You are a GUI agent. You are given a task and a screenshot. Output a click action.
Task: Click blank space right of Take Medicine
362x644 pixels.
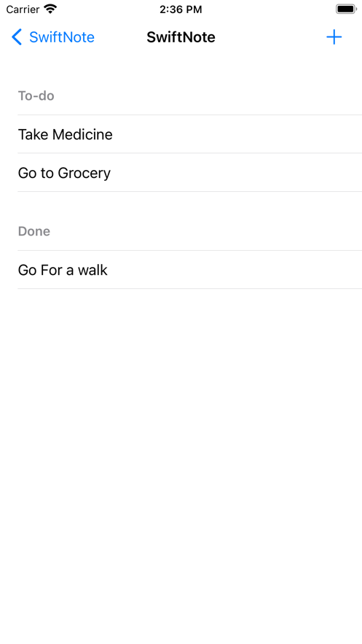click(x=237, y=134)
